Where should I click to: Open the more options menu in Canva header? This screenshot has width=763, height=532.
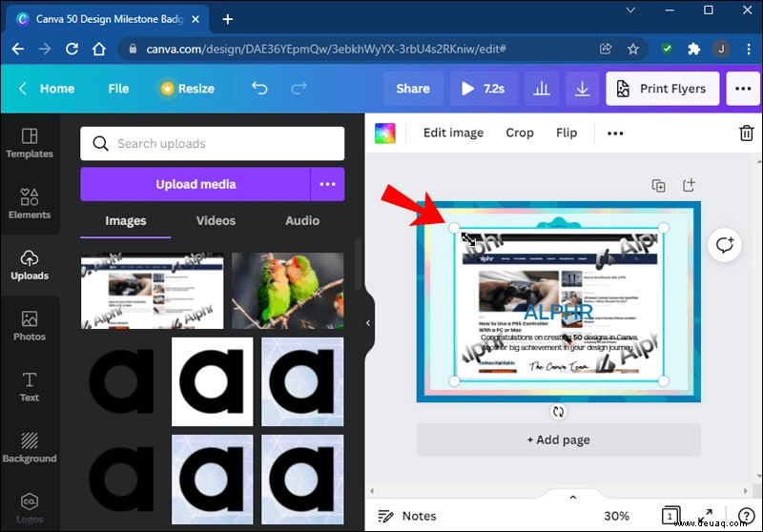click(x=743, y=89)
